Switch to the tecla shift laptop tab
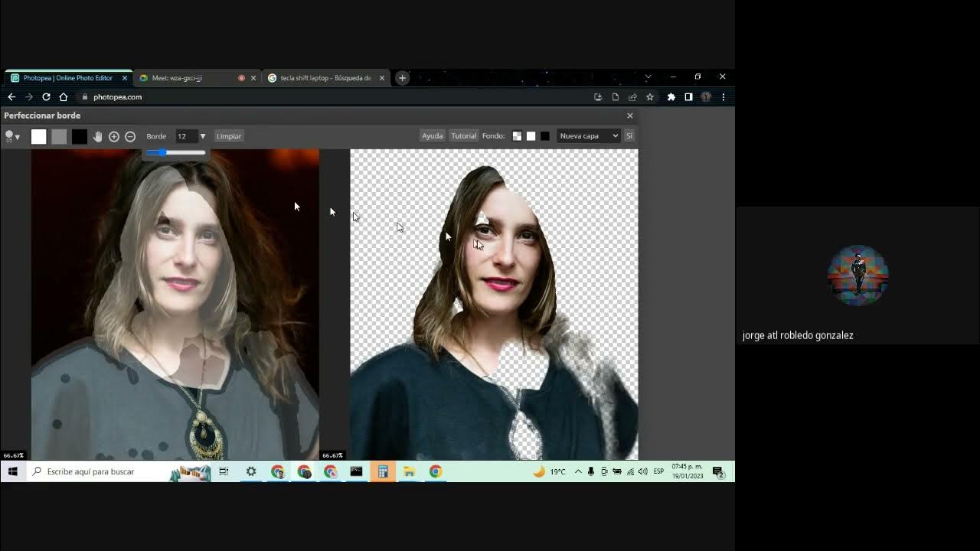This screenshot has width=980, height=551. click(325, 78)
